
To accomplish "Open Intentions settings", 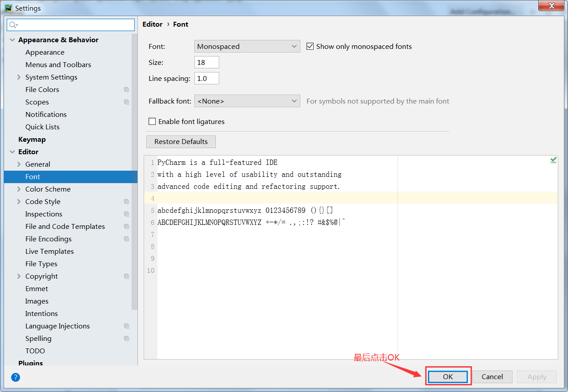I will (41, 313).
